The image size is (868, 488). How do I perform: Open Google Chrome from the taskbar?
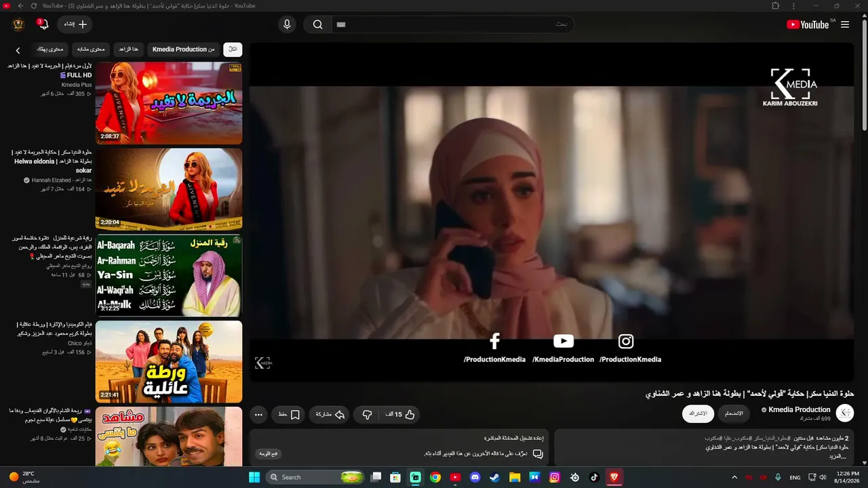[x=435, y=477]
